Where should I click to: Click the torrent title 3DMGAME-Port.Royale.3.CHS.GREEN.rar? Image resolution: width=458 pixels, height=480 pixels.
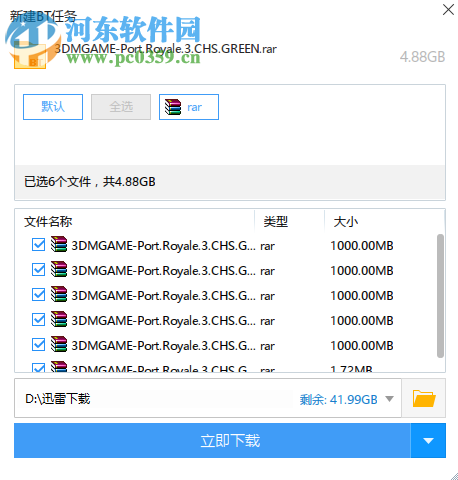[166, 49]
